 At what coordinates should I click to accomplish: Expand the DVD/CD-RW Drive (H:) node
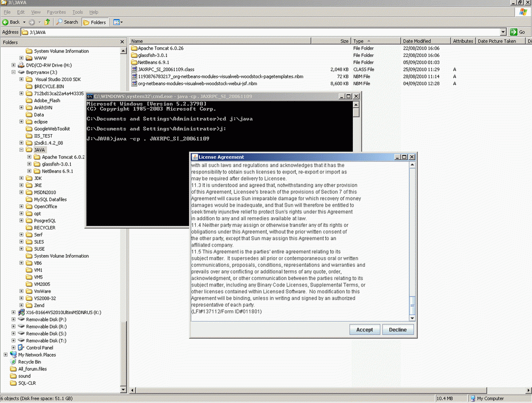click(x=14, y=65)
